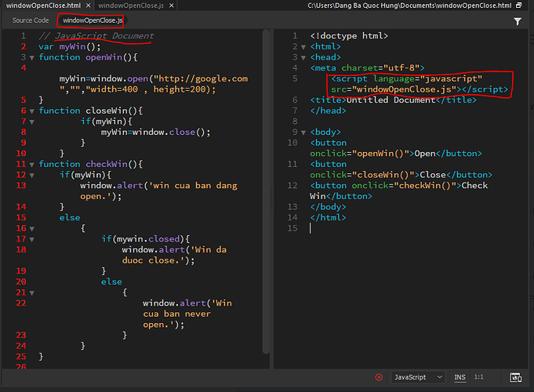The image size is (534, 392).
Task: Click the '</html>' closing tag line
Action: (328, 217)
